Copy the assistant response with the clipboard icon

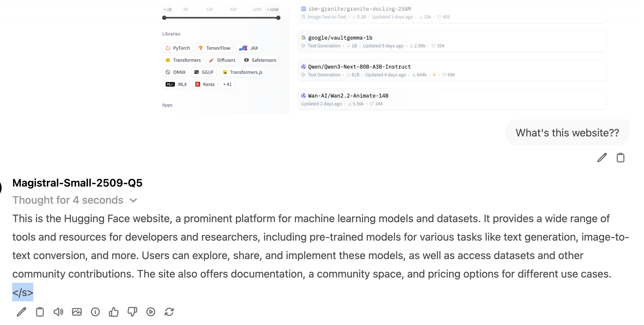point(40,312)
